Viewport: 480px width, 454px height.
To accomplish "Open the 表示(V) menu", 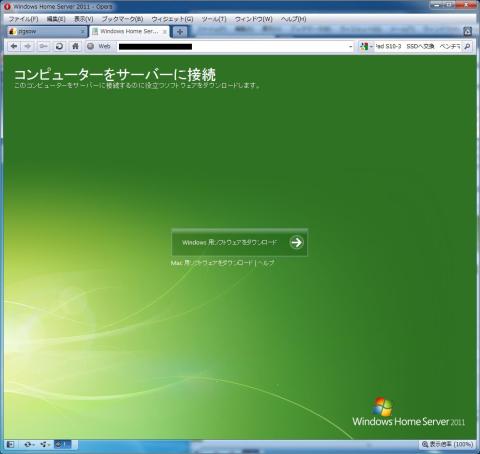I will 83,19.
